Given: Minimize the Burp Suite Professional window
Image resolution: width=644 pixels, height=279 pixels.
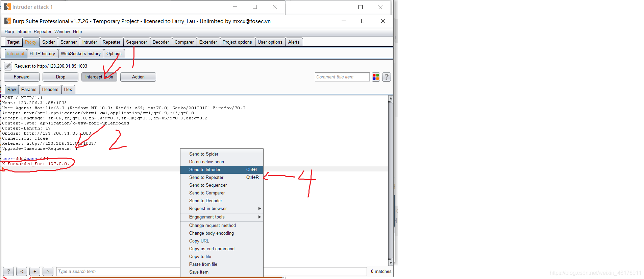Looking at the screenshot, I should pos(344,21).
